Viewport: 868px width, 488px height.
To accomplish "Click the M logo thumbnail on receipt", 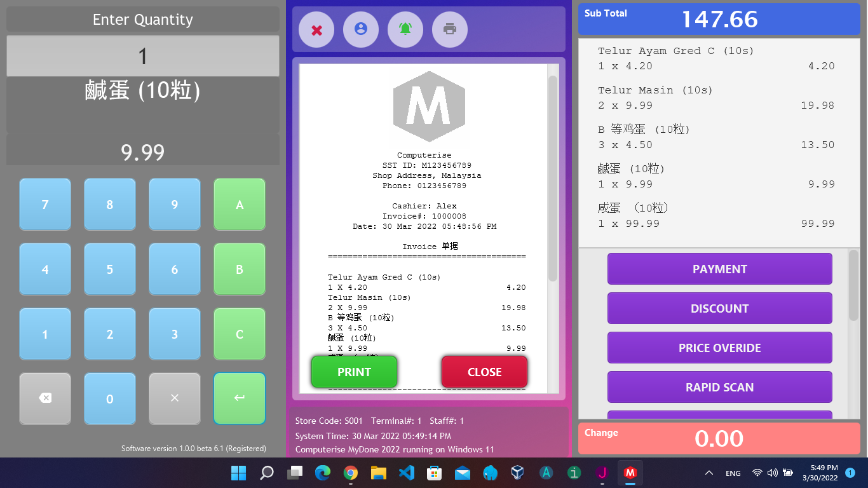I will tap(429, 107).
